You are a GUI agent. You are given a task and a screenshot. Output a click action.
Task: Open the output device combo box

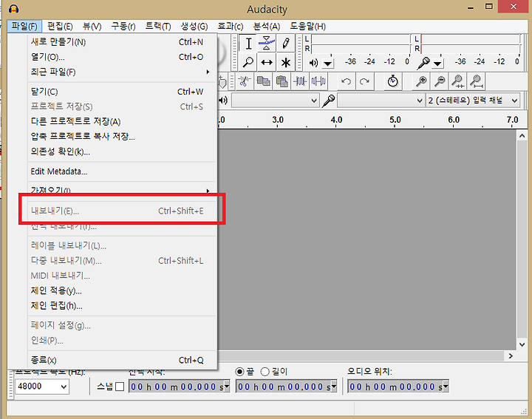click(x=275, y=101)
